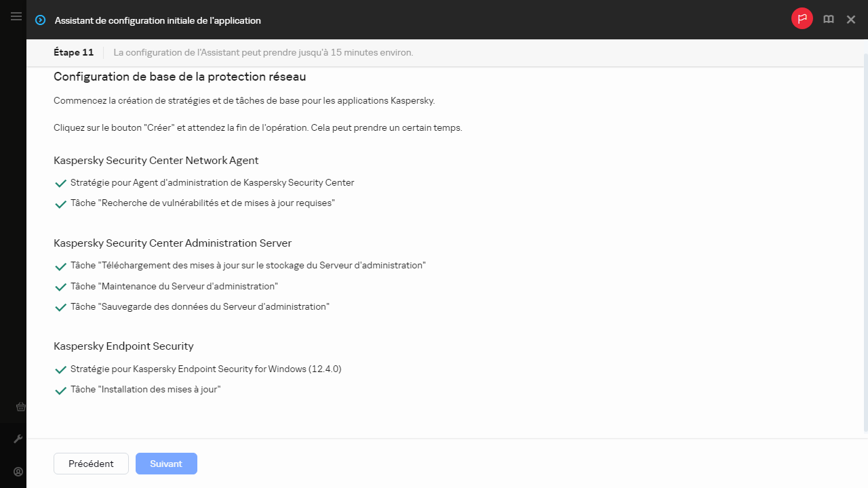The image size is (868, 488).
Task: Click checkmark beside Network Agent strategy
Action: click(x=60, y=184)
